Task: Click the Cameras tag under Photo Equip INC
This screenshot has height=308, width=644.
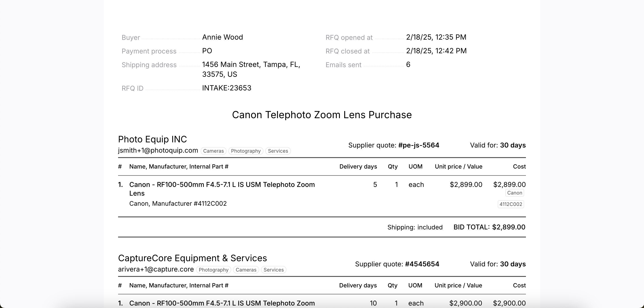Action: pos(214,151)
